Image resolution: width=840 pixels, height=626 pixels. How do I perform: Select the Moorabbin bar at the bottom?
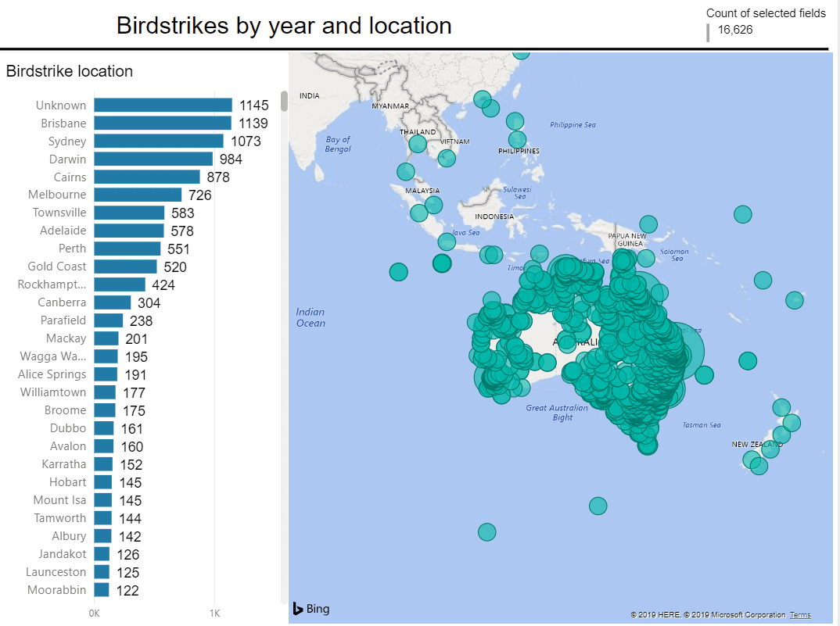(x=102, y=590)
